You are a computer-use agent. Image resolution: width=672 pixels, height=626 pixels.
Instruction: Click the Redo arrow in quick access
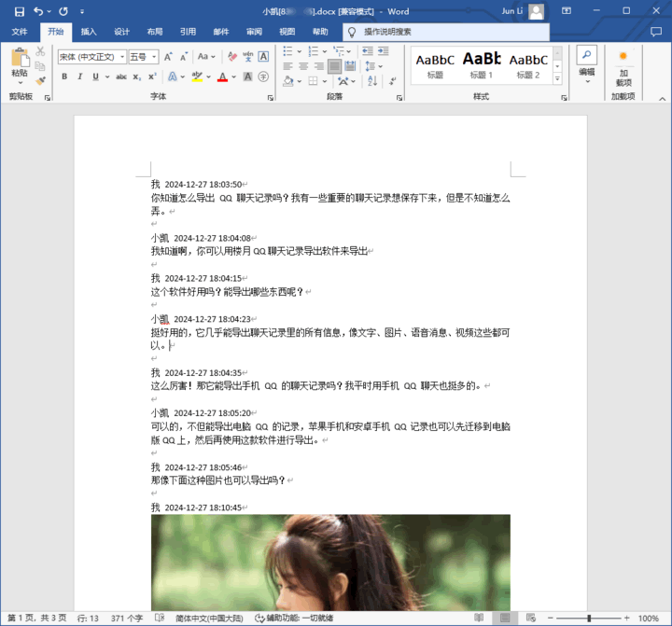pyautogui.click(x=63, y=11)
